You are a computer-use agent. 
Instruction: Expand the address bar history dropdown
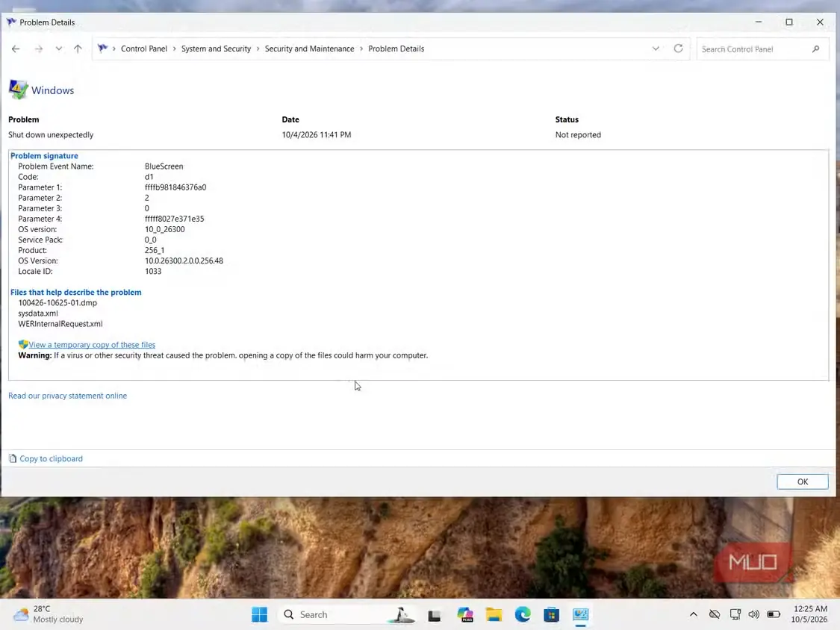[x=656, y=49]
